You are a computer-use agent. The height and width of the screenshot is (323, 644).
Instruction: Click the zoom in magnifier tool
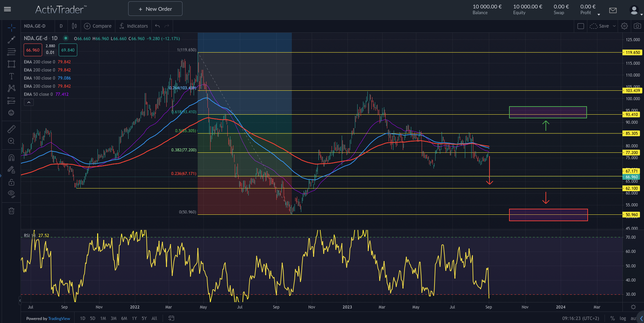[11, 141]
